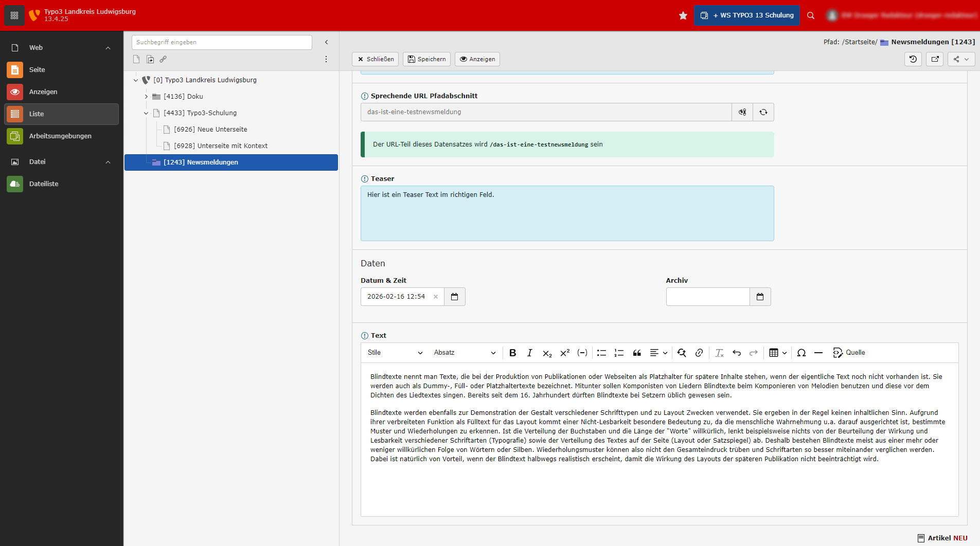Click the Speichern button
The width and height of the screenshot is (980, 546).
click(426, 59)
